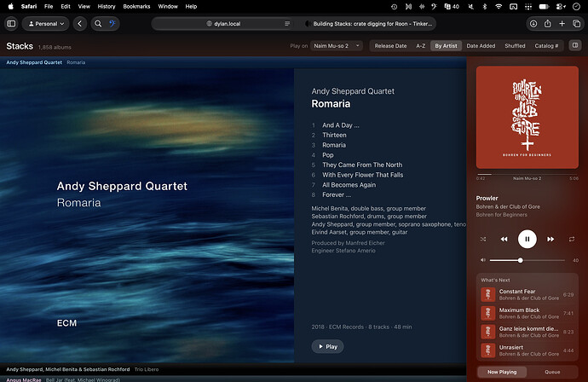Click the Romaria album cover art
This screenshot has width=588, height=382.
point(147,216)
